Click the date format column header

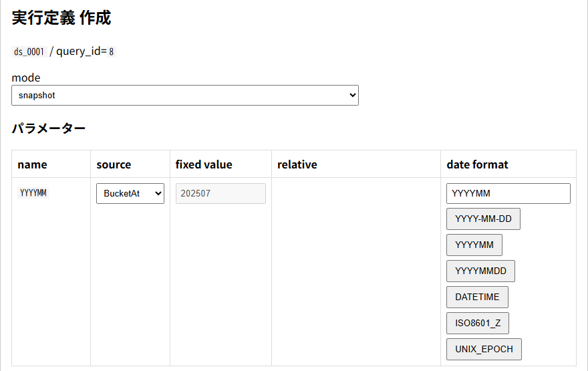pos(477,164)
